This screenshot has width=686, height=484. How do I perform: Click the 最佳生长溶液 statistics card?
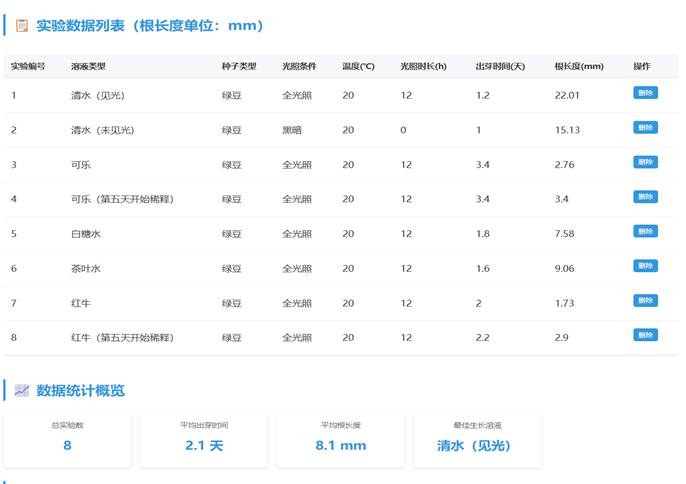(x=477, y=439)
